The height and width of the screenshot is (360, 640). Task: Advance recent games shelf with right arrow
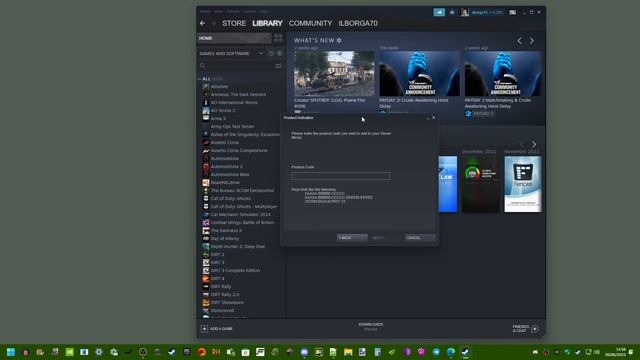pyautogui.click(x=534, y=144)
